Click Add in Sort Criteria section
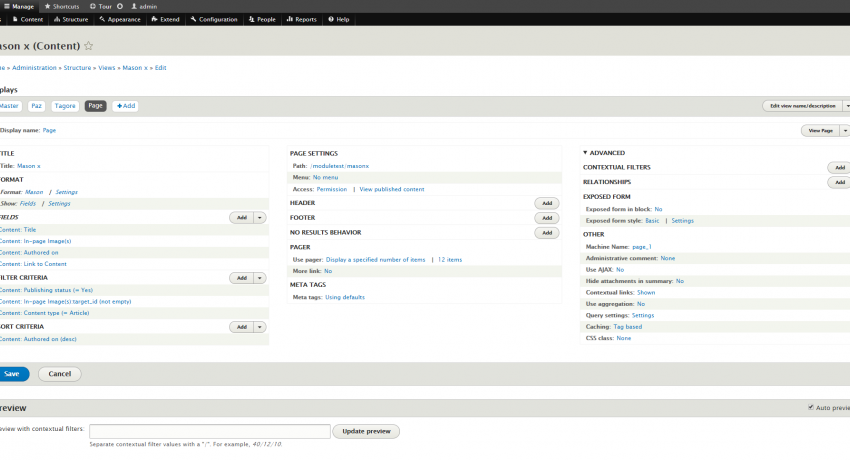This screenshot has height=460, width=850. point(242,327)
